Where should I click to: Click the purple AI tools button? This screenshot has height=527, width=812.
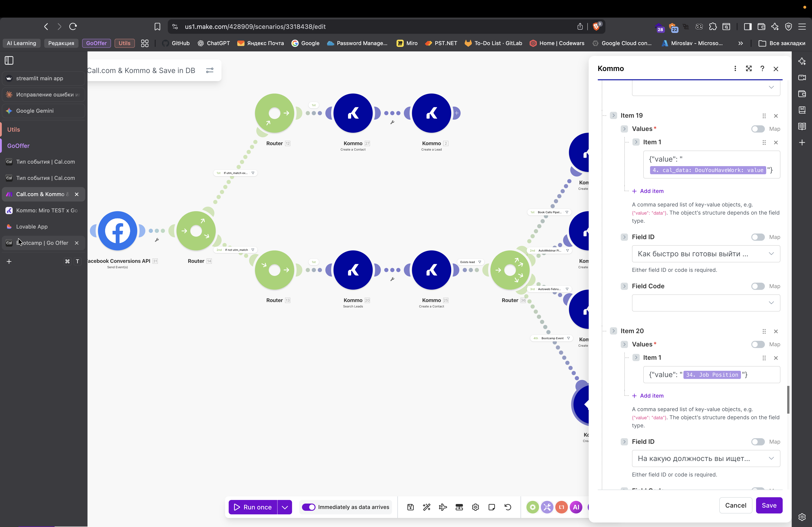576,507
